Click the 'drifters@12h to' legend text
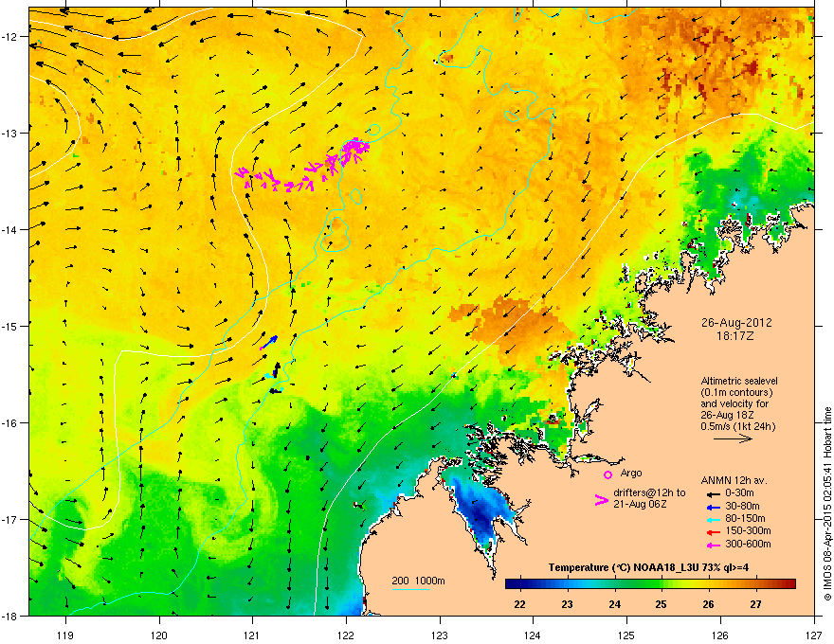 pyautogui.click(x=649, y=493)
